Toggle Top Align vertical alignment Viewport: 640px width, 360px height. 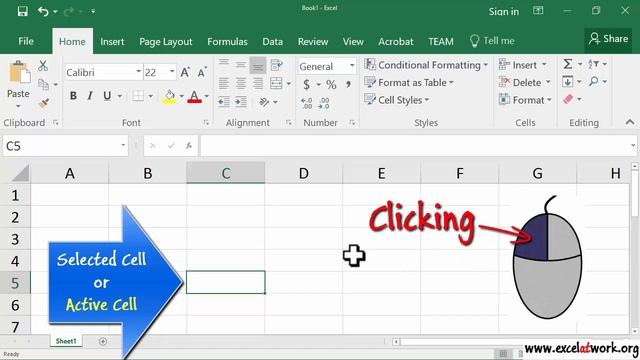click(224, 62)
